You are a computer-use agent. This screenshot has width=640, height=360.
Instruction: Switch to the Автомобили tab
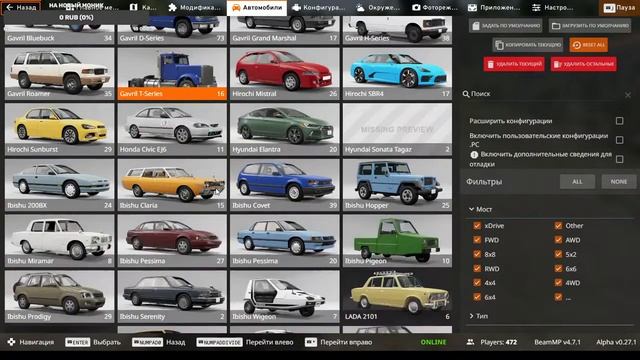coord(257,8)
